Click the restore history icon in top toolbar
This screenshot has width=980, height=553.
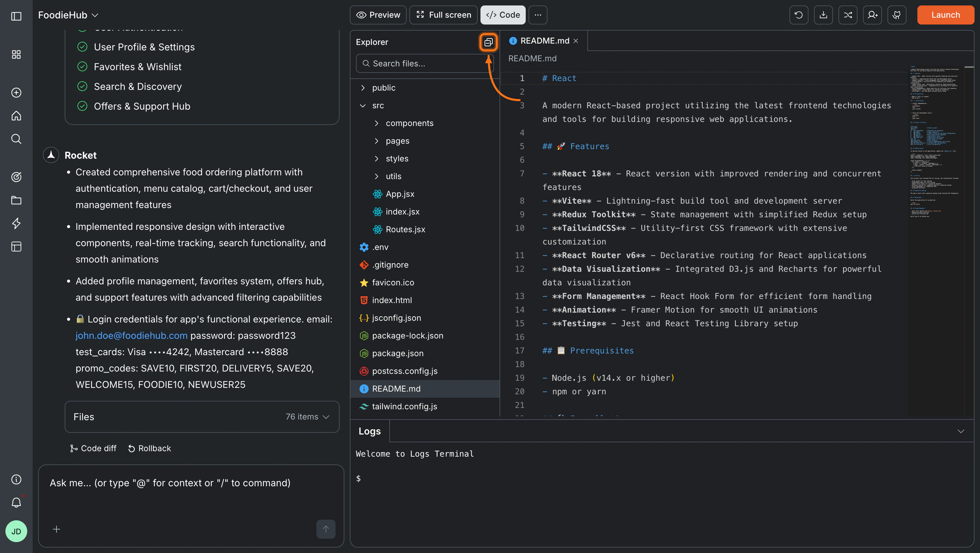click(x=799, y=15)
